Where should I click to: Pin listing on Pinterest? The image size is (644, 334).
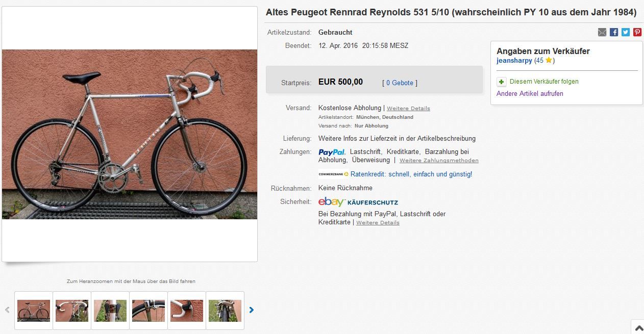[637, 32]
